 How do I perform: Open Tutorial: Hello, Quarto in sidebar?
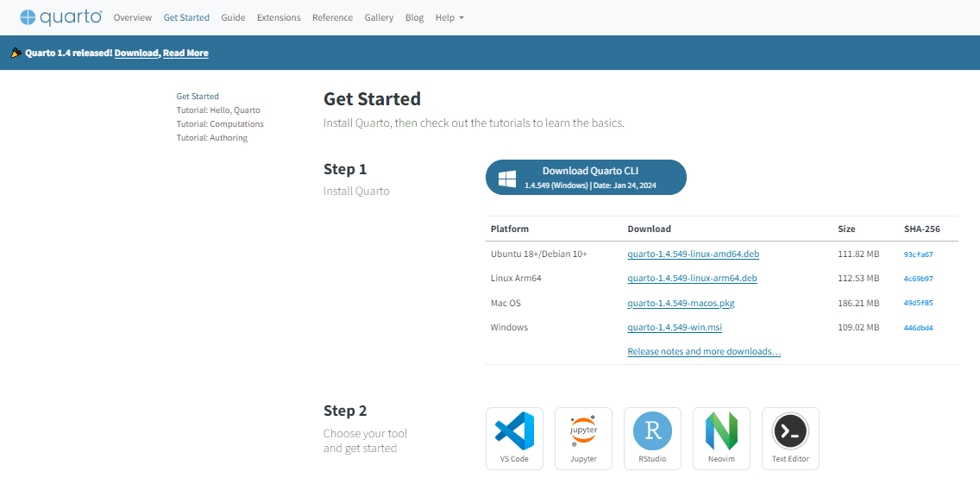pyautogui.click(x=218, y=110)
